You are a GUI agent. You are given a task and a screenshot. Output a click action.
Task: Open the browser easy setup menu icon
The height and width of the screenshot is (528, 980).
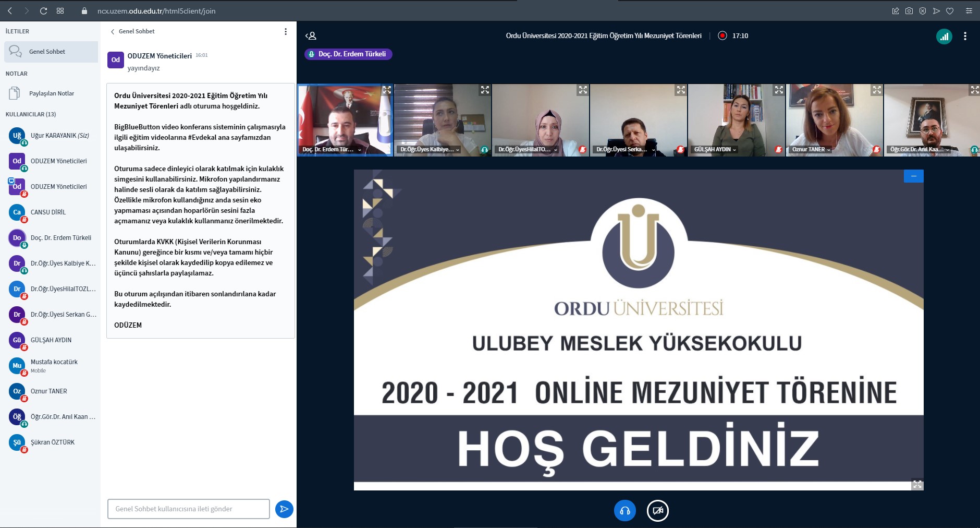(969, 10)
